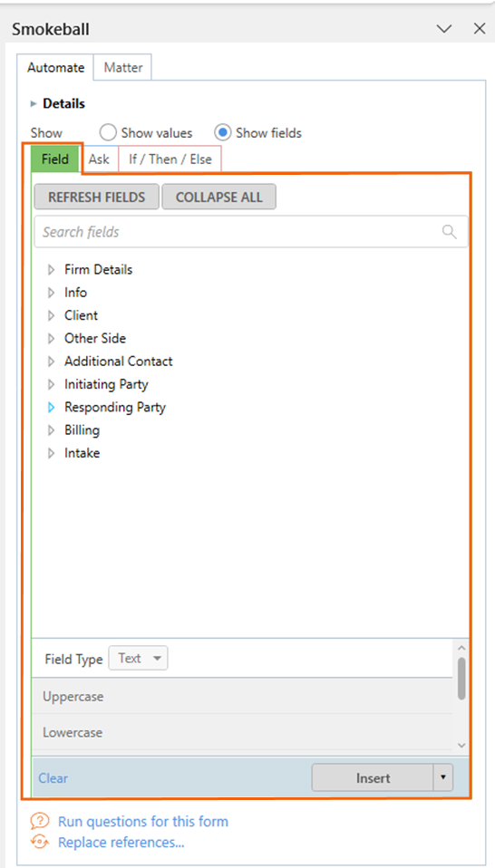495x868 pixels.
Task: Open the Field Type dropdown
Action: click(x=138, y=658)
